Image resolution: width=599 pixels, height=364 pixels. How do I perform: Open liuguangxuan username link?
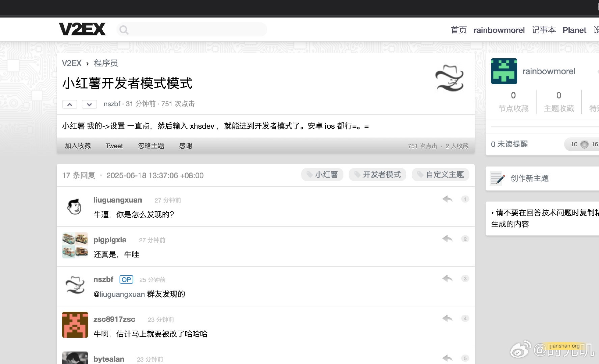(x=118, y=200)
